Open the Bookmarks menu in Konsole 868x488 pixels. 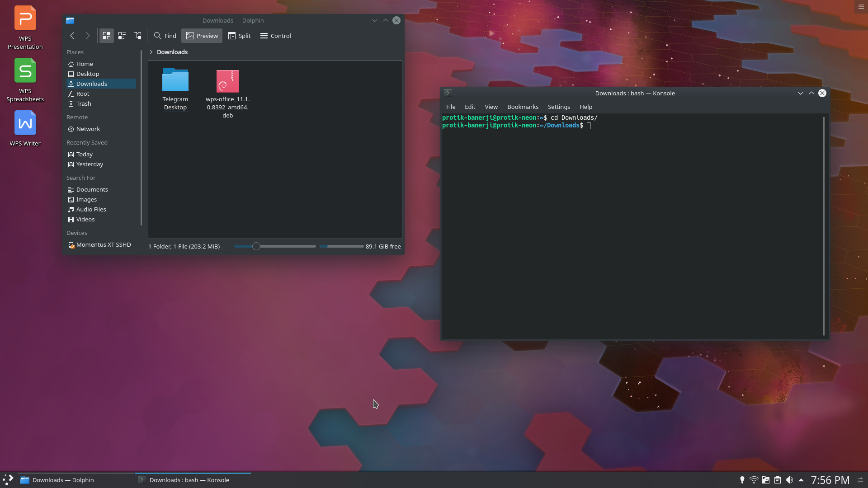(523, 107)
